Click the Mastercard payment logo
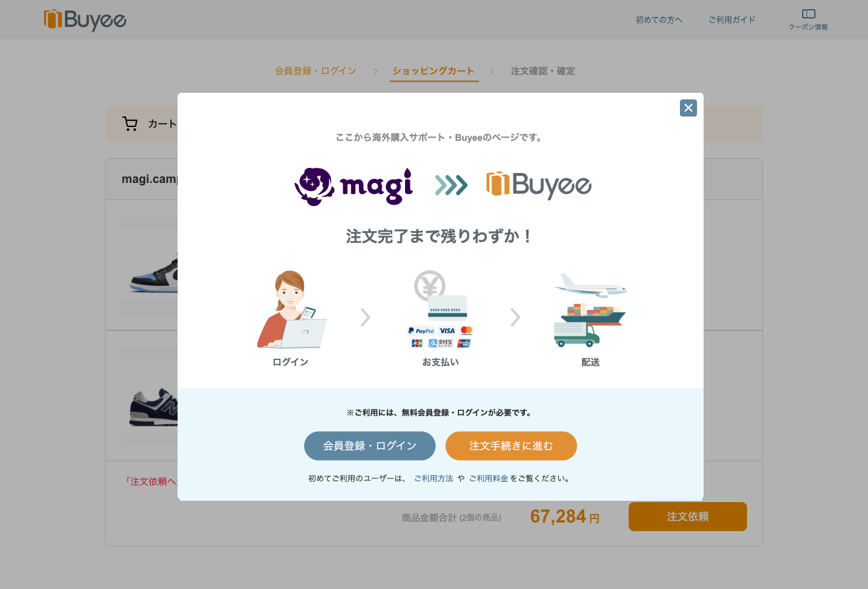This screenshot has width=868, height=589. point(466,330)
